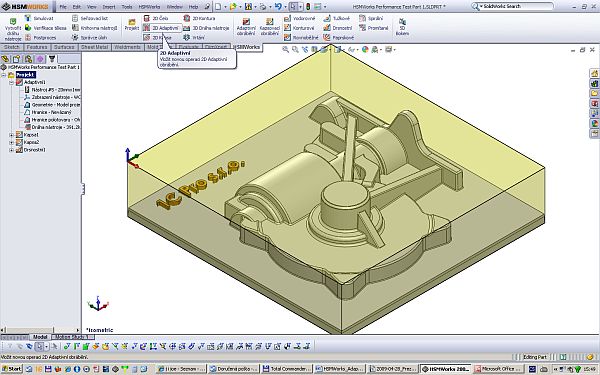
Task: Select the Paprskové radial strategy
Action: coord(339,38)
